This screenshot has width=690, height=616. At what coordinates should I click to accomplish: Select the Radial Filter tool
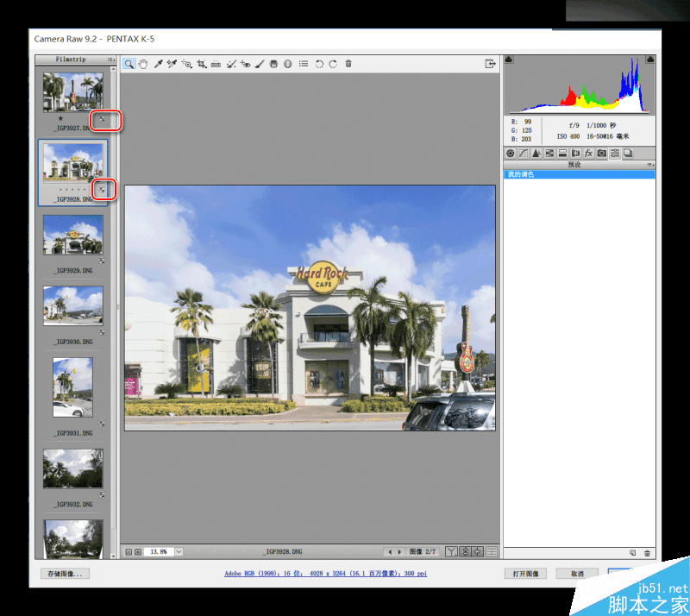[287, 65]
